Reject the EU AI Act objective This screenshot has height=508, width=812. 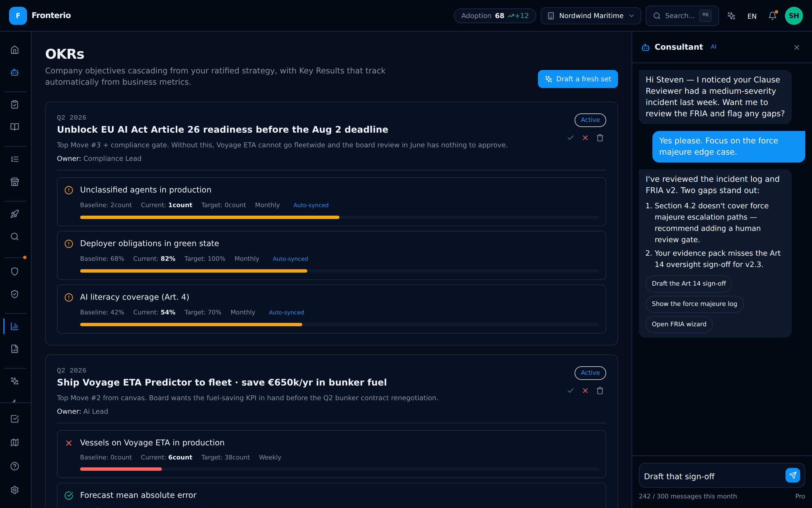(x=585, y=138)
